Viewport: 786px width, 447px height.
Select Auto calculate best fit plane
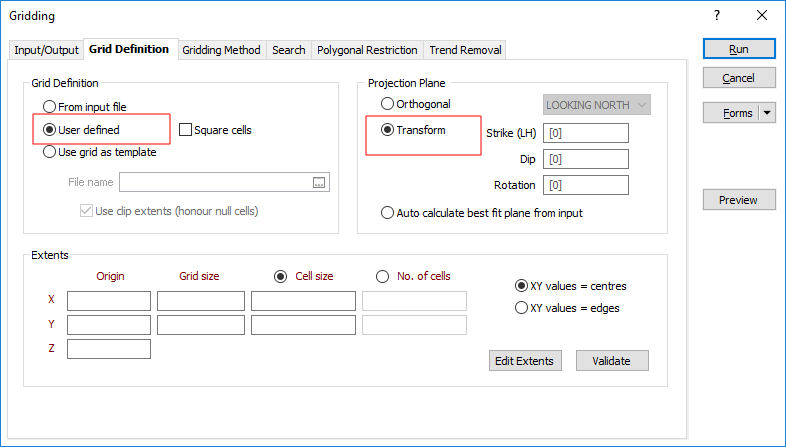(388, 213)
